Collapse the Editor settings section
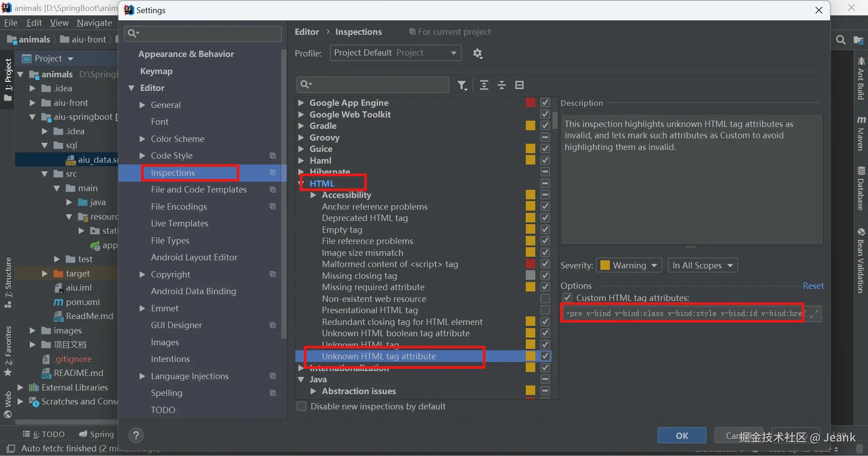 [x=132, y=88]
